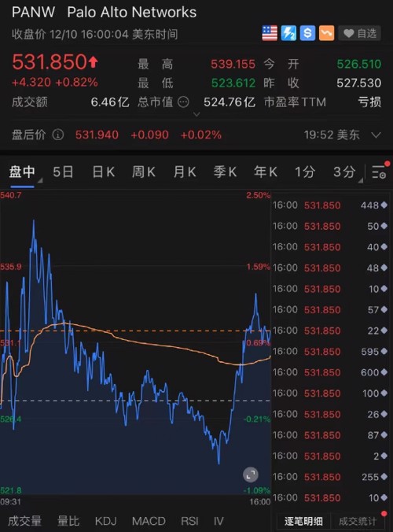The height and width of the screenshot is (532, 393).
Task: Open the 成交统计 tab
Action: coord(358,521)
